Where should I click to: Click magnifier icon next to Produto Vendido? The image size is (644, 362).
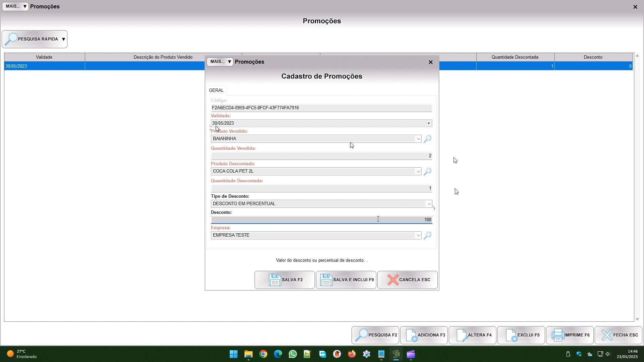(427, 139)
